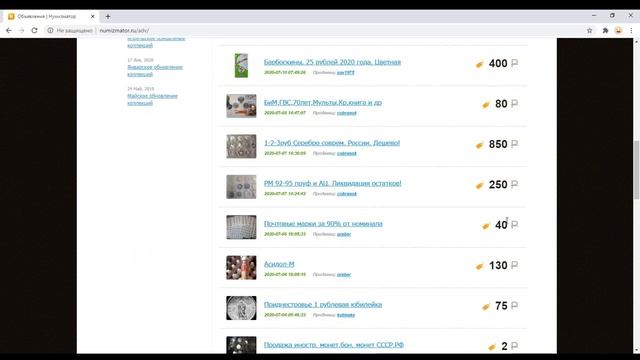Bookmark this page with the star icon
Image resolution: width=640 pixels, height=360 pixels.
(589, 31)
